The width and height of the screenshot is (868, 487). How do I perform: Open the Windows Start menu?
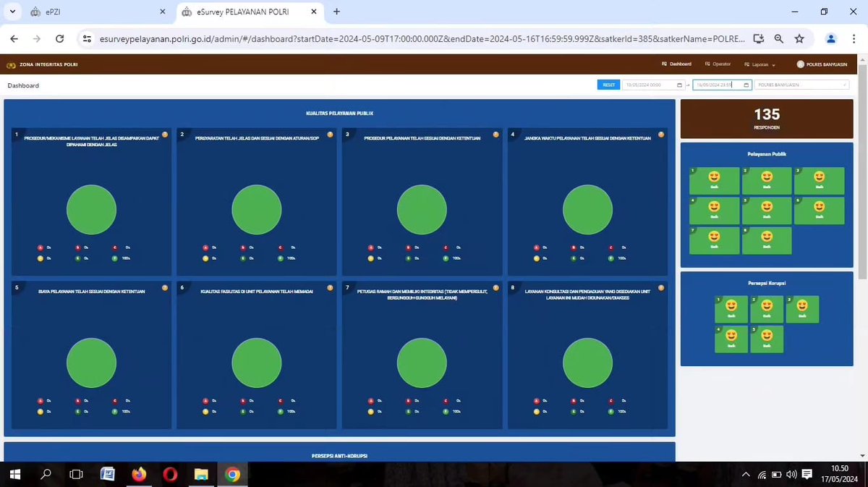14,475
